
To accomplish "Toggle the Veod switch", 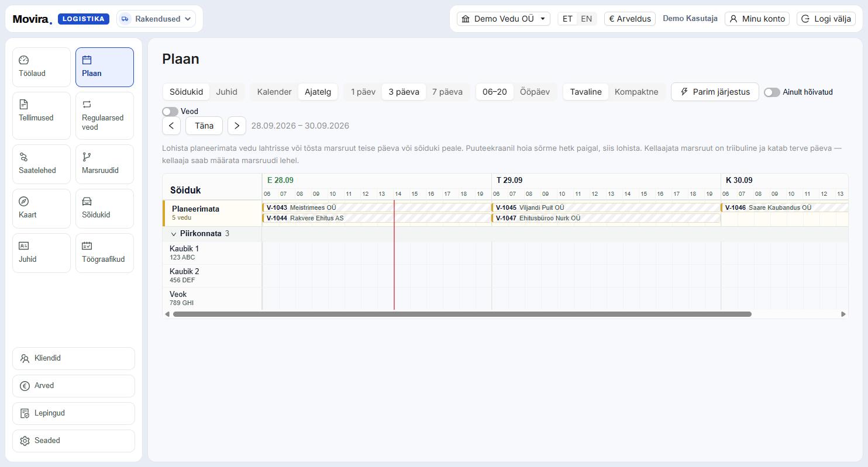I will [170, 111].
